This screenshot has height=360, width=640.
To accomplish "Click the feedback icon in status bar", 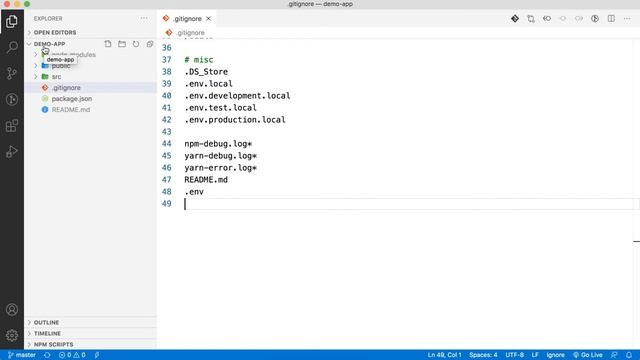I will coord(614,355).
